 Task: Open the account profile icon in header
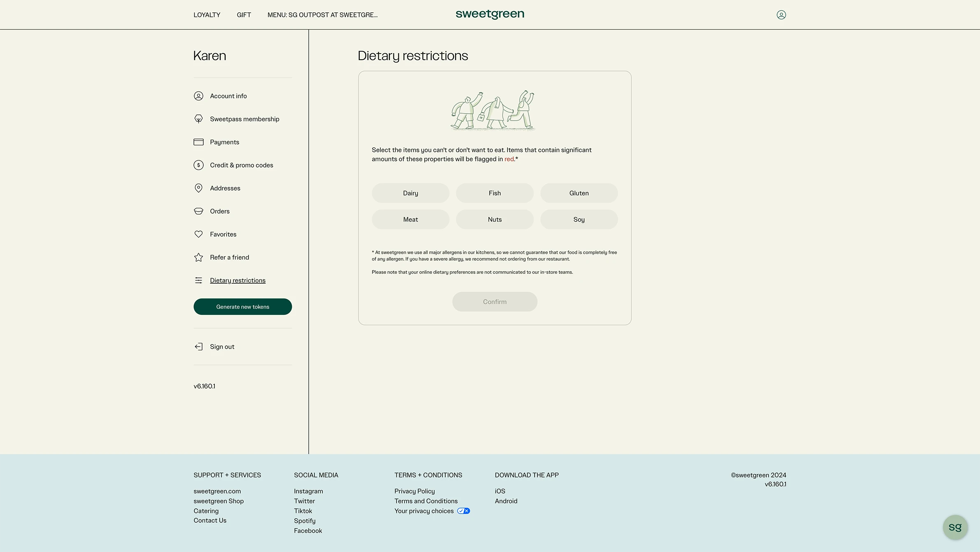pyautogui.click(x=781, y=15)
